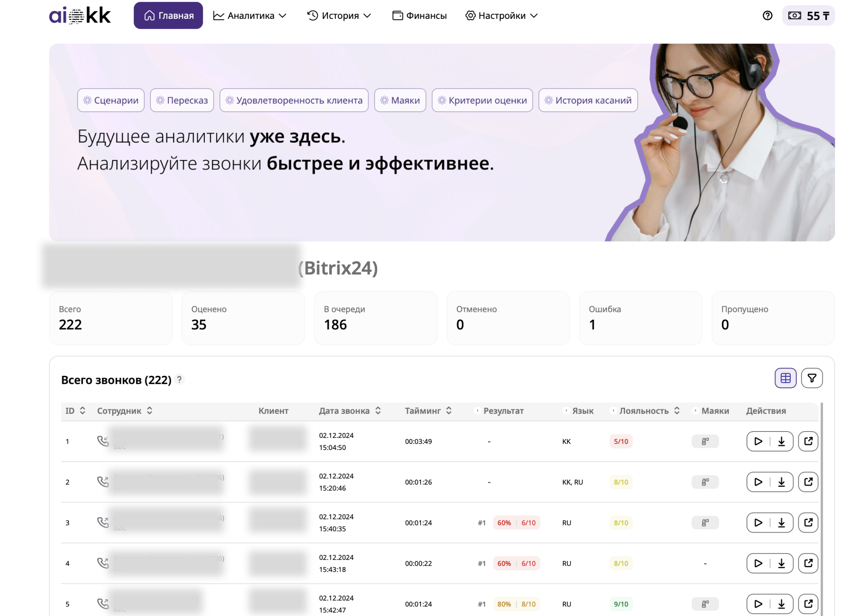
Task: Open the filter icon for calls table
Action: click(811, 378)
